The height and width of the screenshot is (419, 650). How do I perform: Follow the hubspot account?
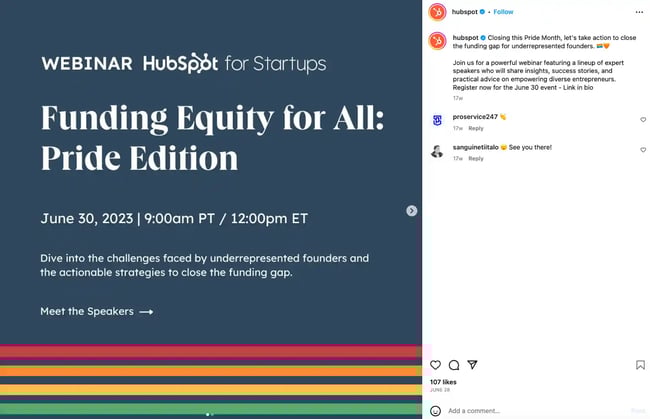click(503, 12)
